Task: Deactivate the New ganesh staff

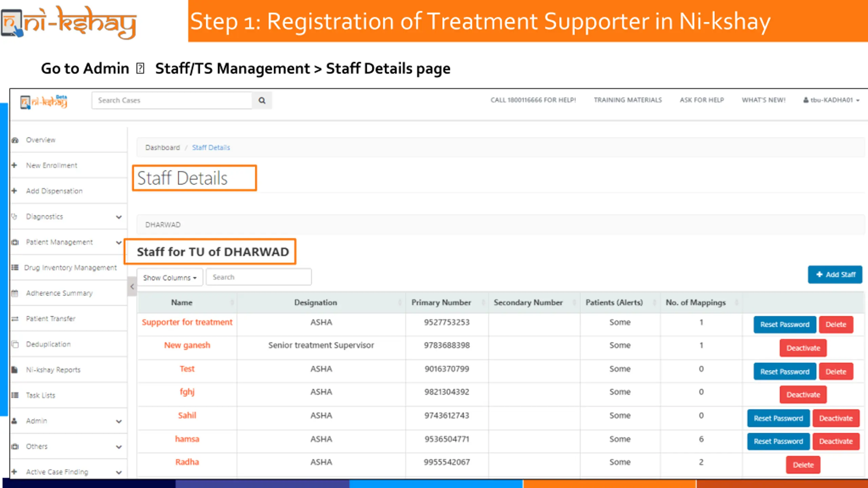Action: click(803, 348)
